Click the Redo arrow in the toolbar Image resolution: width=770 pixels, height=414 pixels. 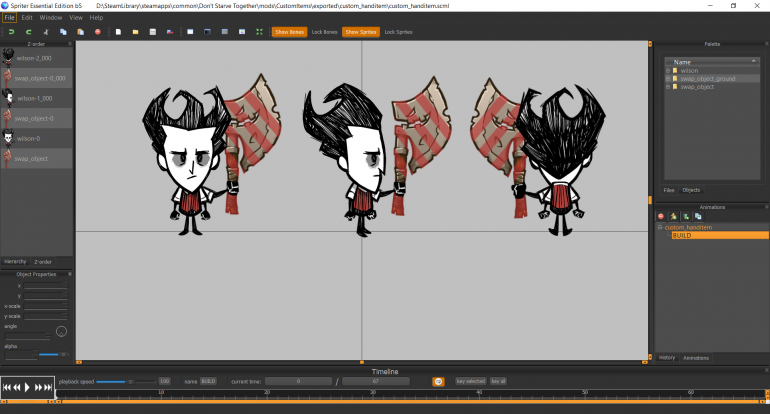coord(27,32)
